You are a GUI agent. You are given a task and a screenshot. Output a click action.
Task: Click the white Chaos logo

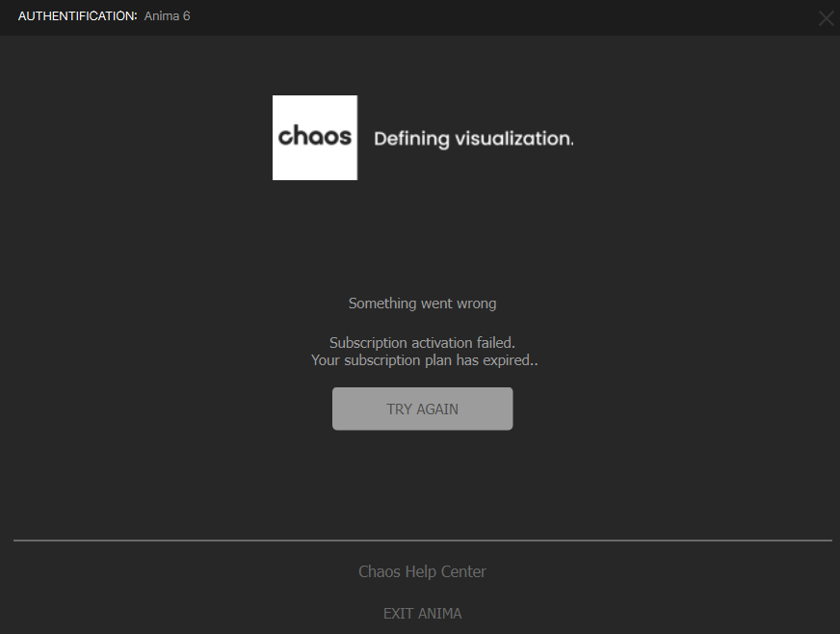tap(315, 138)
